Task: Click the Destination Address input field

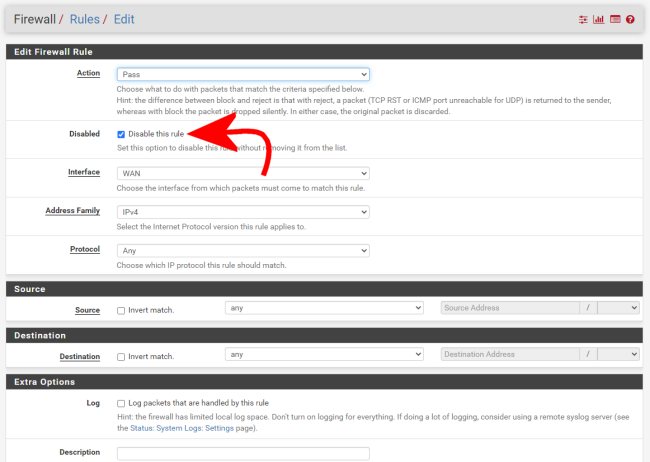Action: [510, 354]
